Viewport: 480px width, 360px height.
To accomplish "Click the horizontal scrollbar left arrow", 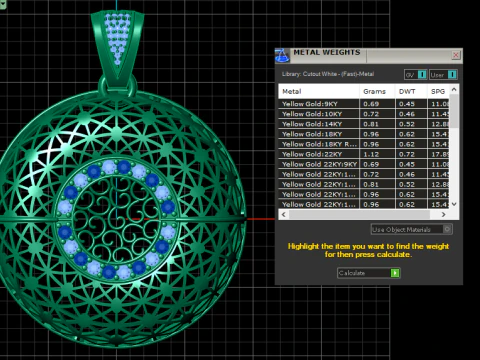I will [284, 215].
